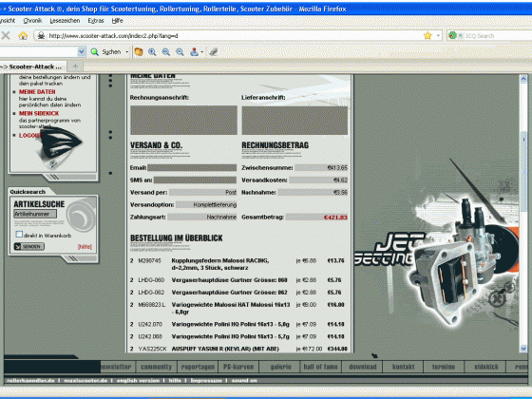Click the highlighter pen toolbar icon
The height and width of the screenshot is (399, 532).
tap(214, 52)
